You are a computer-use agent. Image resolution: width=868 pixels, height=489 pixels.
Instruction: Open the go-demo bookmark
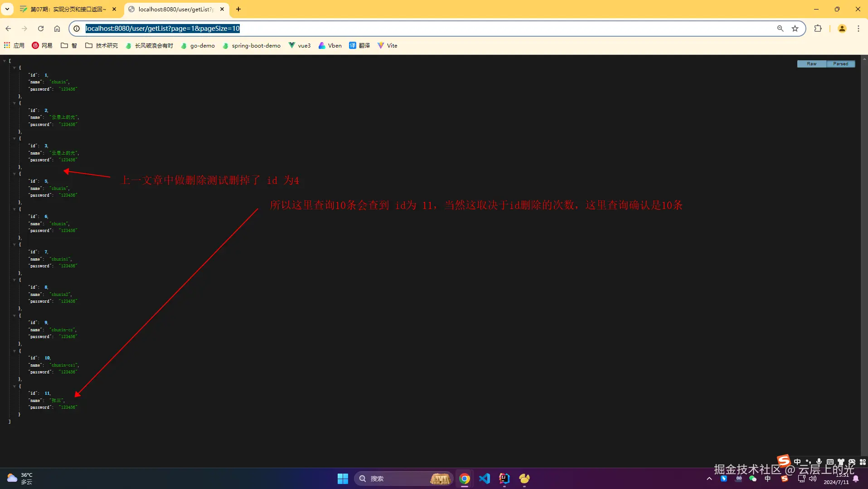[198, 45]
